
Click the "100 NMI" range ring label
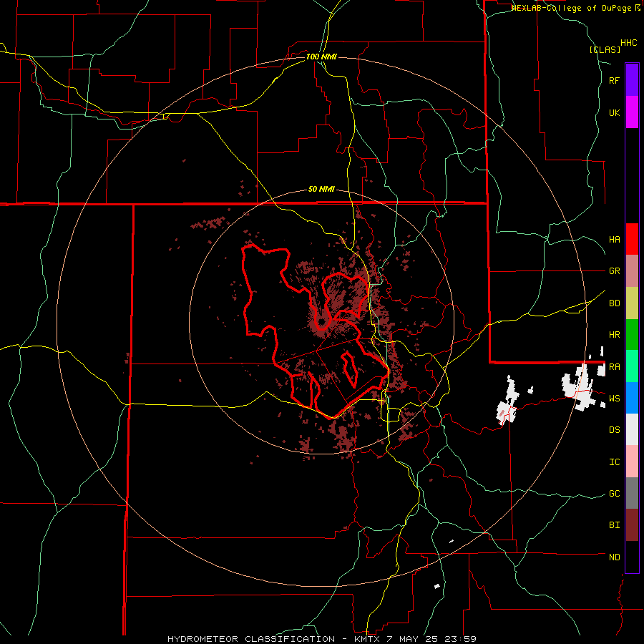(x=321, y=57)
